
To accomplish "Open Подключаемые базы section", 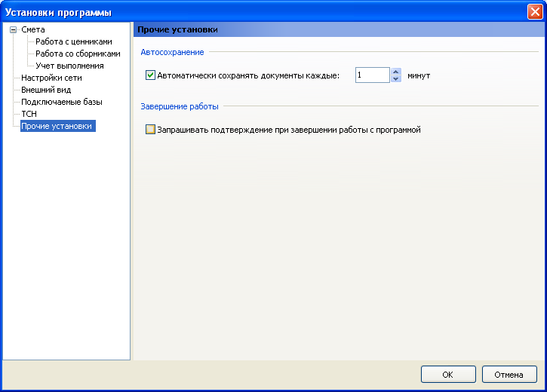I will 62,102.
